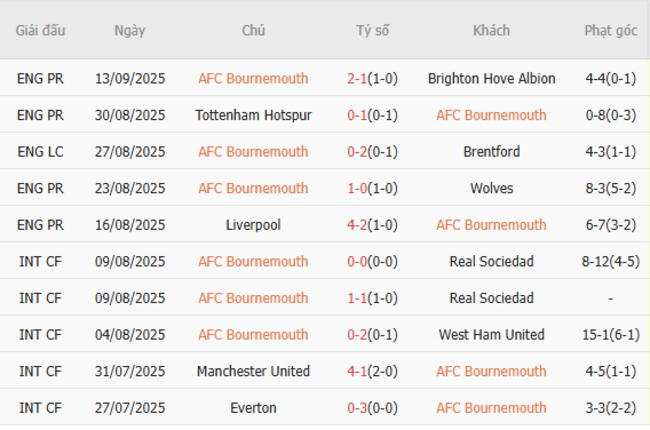
Task: Click the 'Ngày' column header
Action: [x=130, y=31]
